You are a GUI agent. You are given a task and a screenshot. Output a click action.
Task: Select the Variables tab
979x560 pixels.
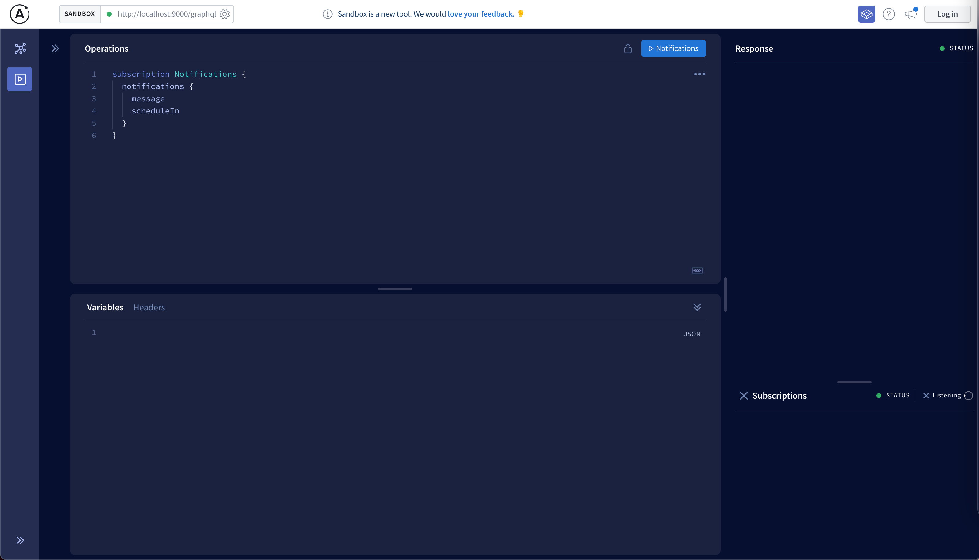[x=105, y=307]
